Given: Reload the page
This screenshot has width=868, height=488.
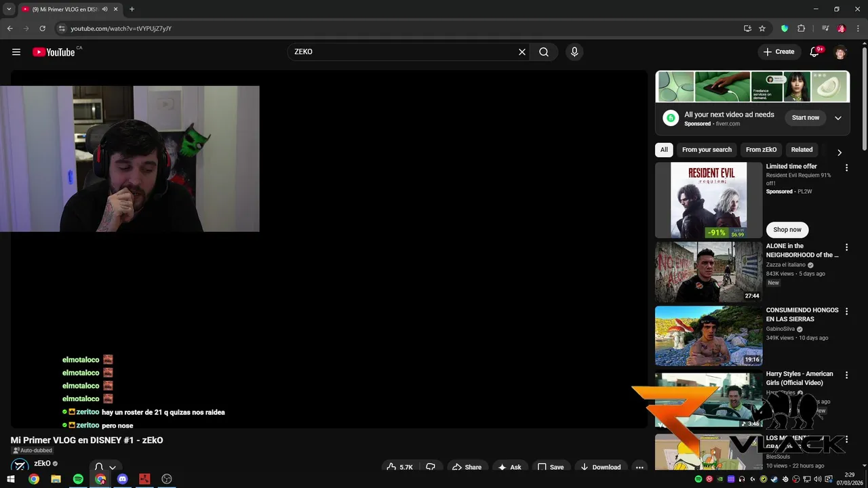Looking at the screenshot, I should pyautogui.click(x=42, y=28).
